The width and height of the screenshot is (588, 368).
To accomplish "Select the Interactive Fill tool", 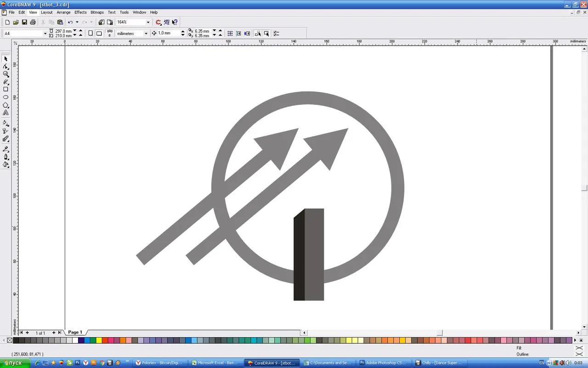I will point(6,123).
